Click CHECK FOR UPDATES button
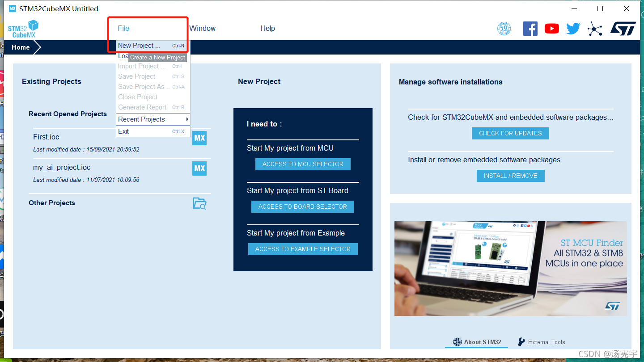The height and width of the screenshot is (362, 644). [510, 133]
